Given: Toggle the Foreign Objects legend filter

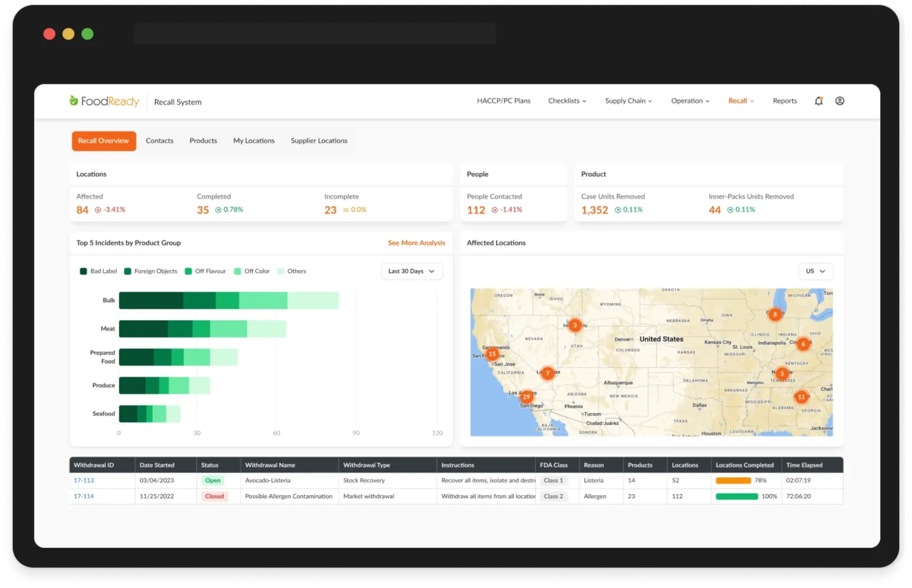Looking at the screenshot, I should [151, 271].
